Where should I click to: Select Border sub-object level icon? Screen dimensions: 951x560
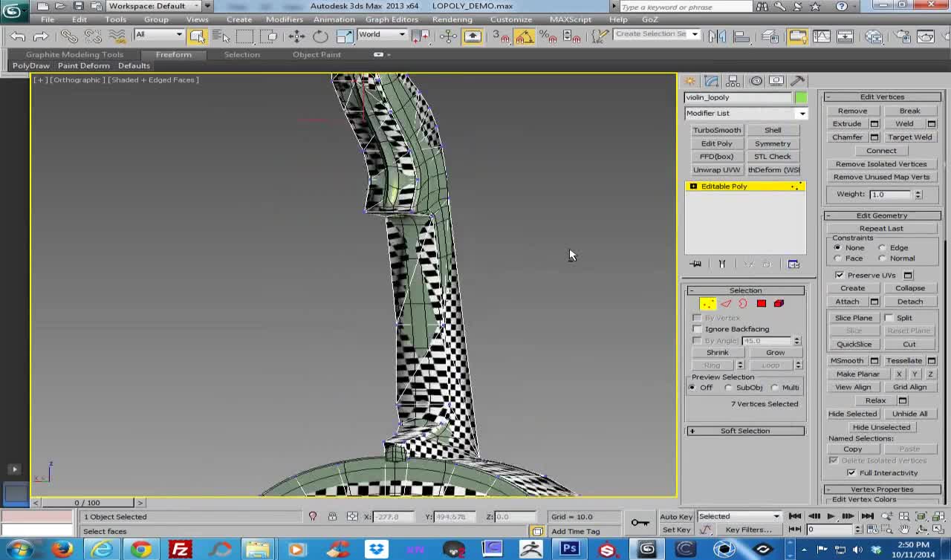(x=743, y=303)
